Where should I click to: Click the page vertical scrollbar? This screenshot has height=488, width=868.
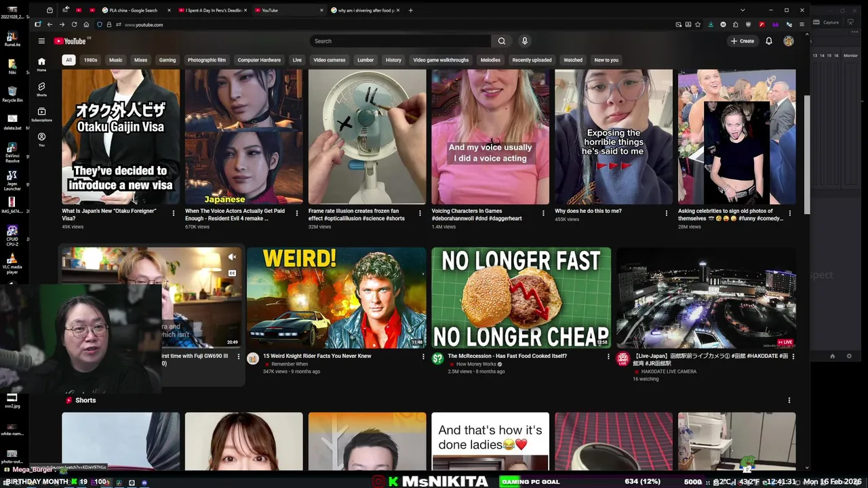[x=806, y=153]
